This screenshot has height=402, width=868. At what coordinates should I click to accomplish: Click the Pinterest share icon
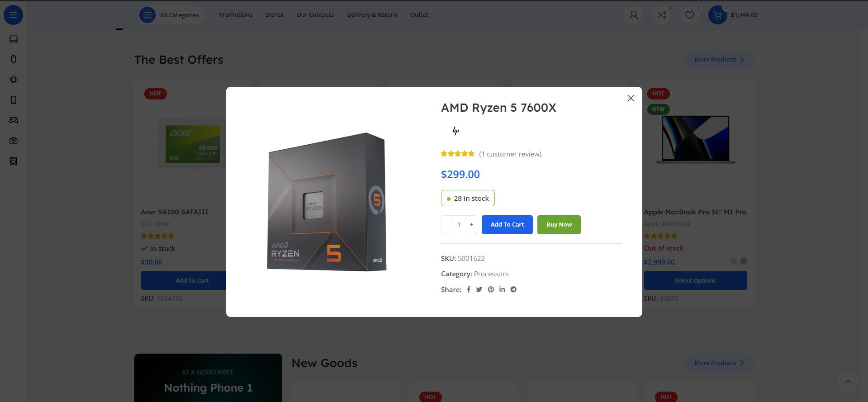[x=491, y=289]
